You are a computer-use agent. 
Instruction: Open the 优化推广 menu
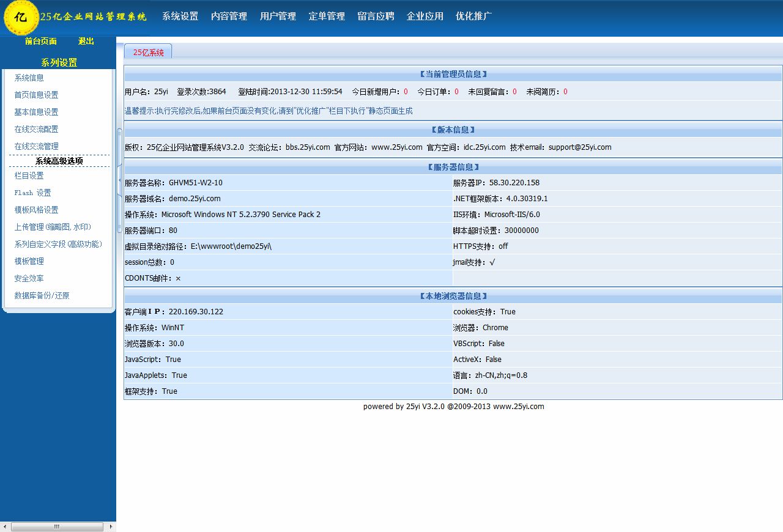click(x=473, y=17)
